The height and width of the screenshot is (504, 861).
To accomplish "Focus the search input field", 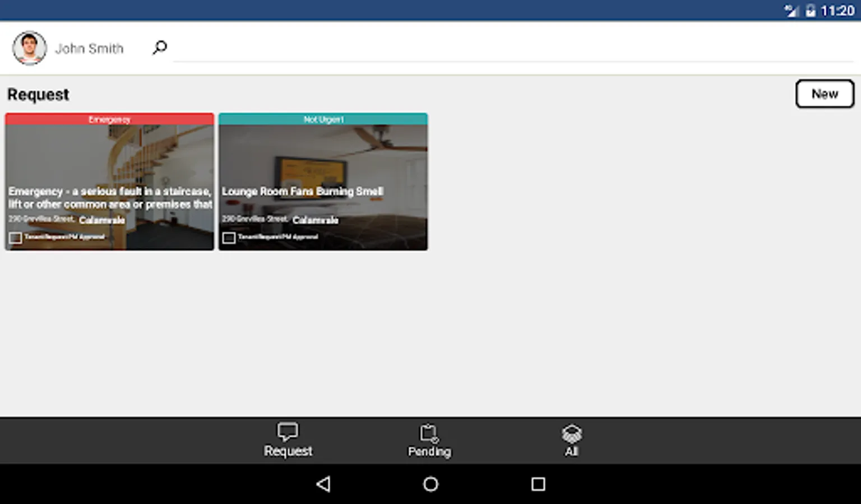I will (x=513, y=48).
